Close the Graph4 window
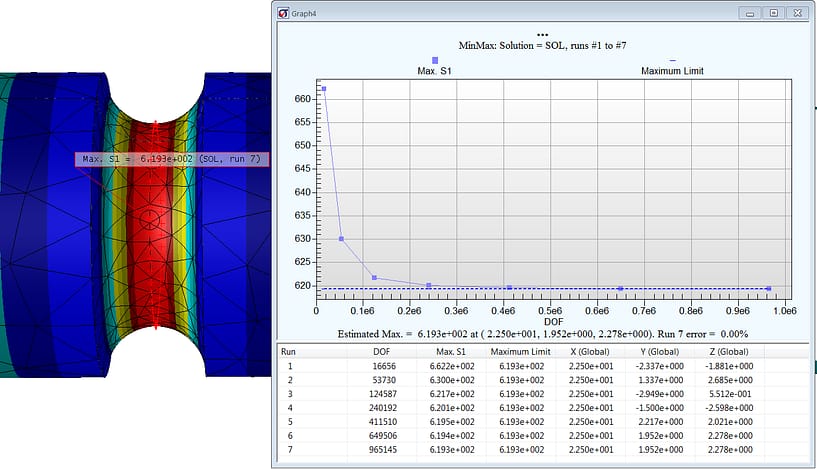The image size is (817, 469). click(x=796, y=13)
